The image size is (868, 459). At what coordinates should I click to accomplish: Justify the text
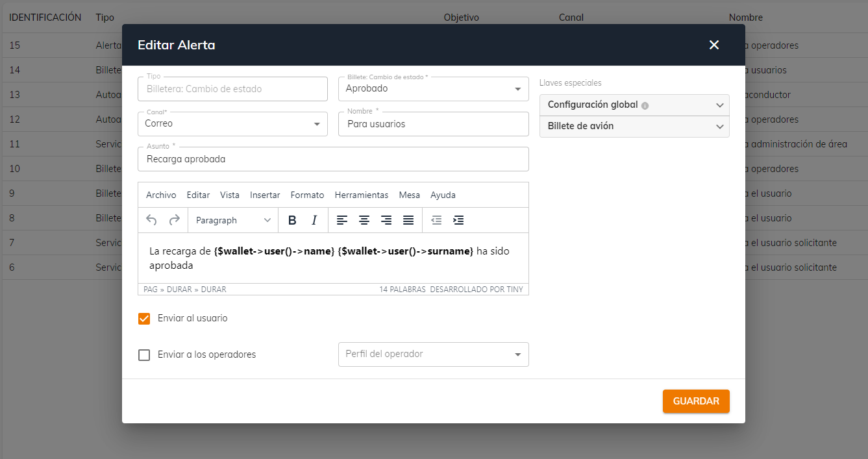(x=408, y=220)
